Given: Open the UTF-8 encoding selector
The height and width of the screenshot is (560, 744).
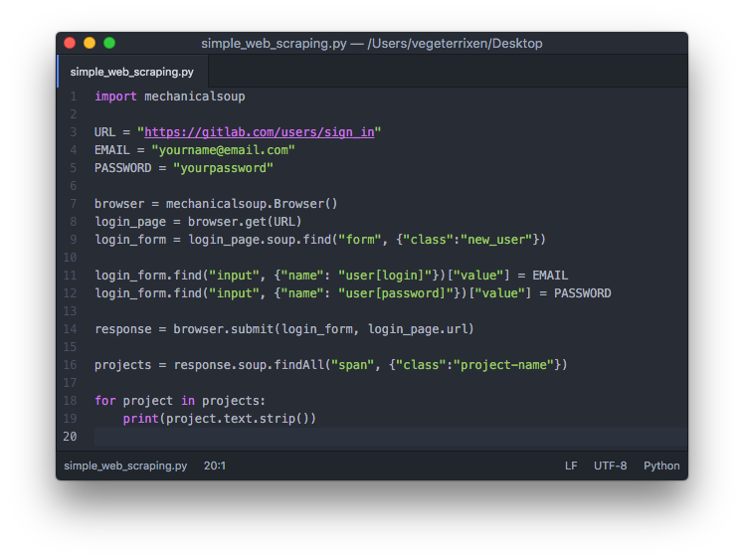Looking at the screenshot, I should click(x=610, y=466).
